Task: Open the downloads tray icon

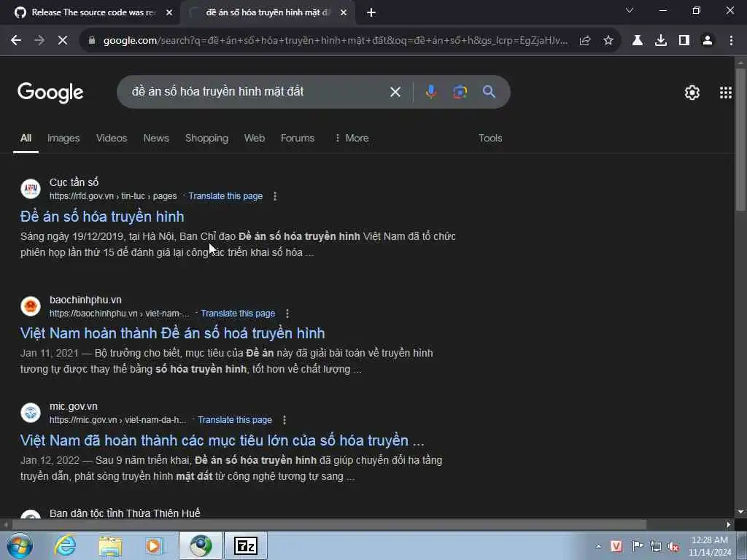Action: coord(661,41)
